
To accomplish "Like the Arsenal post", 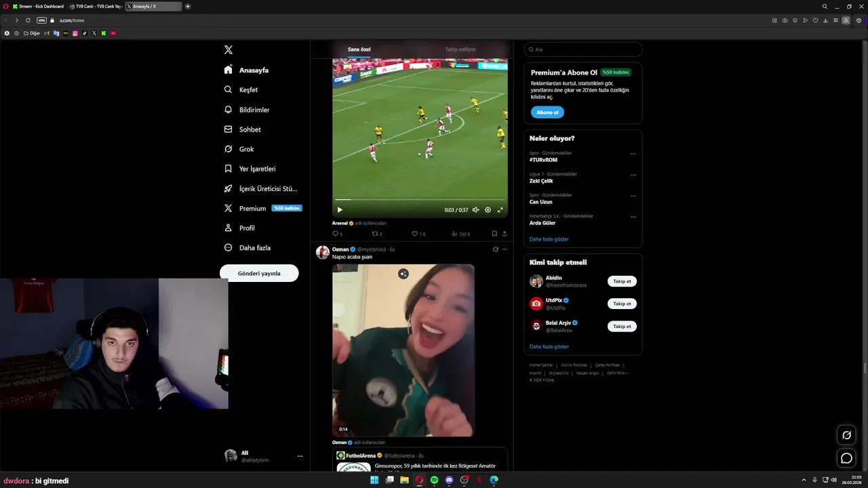I will click(x=418, y=234).
